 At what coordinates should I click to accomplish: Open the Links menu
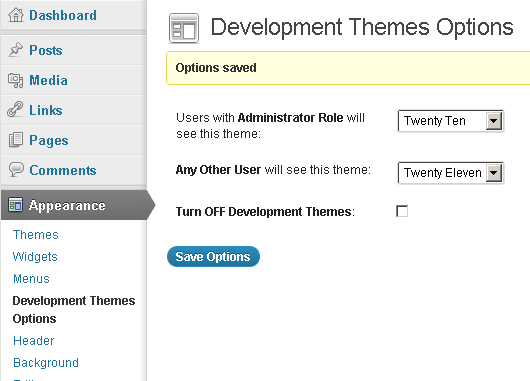click(46, 110)
